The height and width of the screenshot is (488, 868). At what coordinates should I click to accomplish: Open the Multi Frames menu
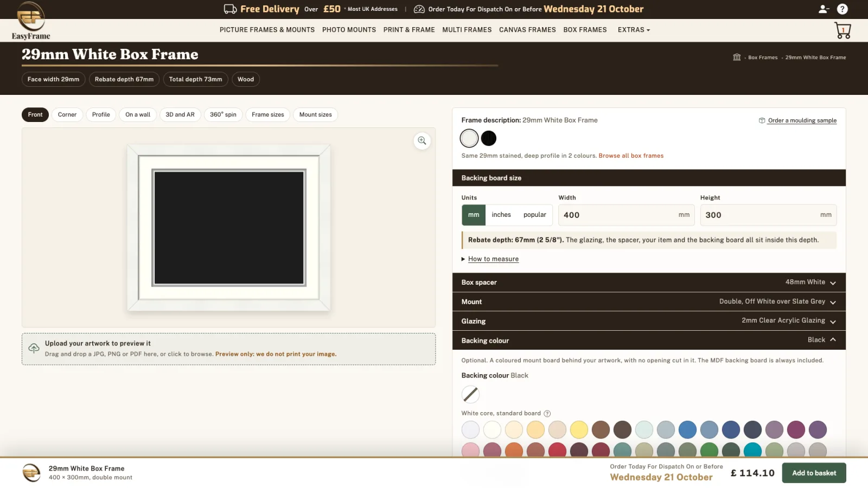(x=467, y=30)
